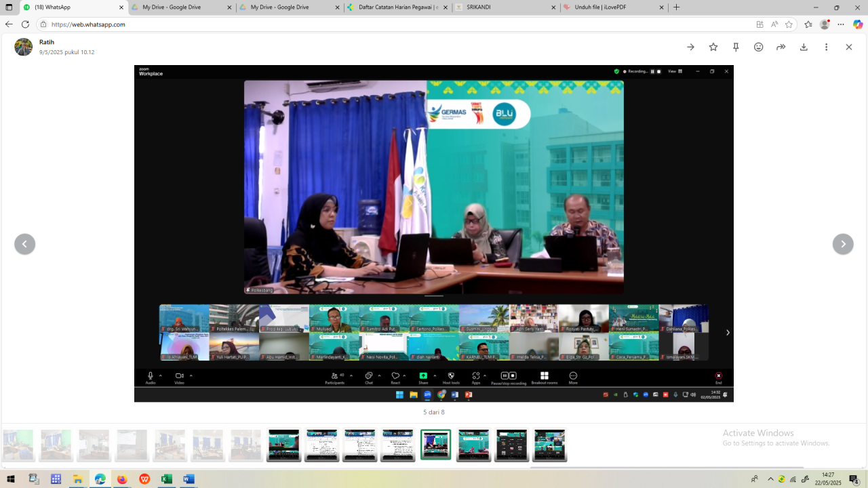Download the image with the download icon
The width and height of the screenshot is (868, 488).
(x=804, y=47)
